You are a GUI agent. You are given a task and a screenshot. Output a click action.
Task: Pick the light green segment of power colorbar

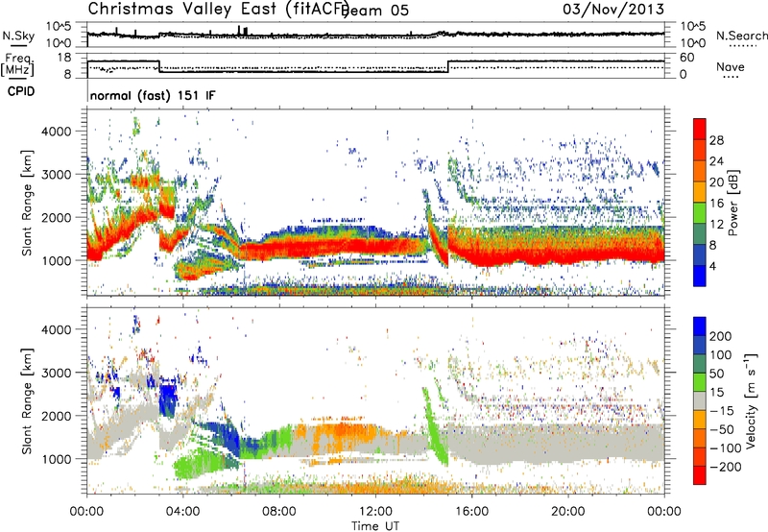[700, 212]
